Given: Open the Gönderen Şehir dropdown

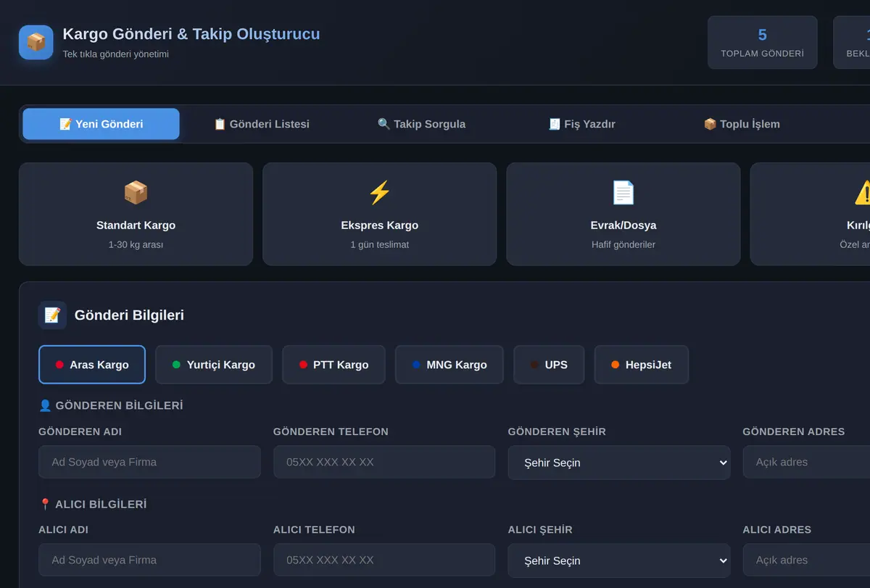Looking at the screenshot, I should point(618,463).
